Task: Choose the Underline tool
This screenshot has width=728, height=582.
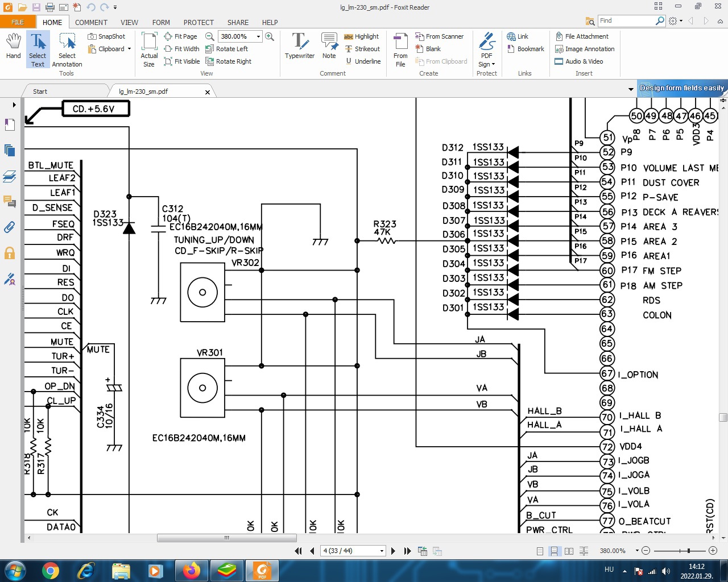Action: click(x=362, y=61)
